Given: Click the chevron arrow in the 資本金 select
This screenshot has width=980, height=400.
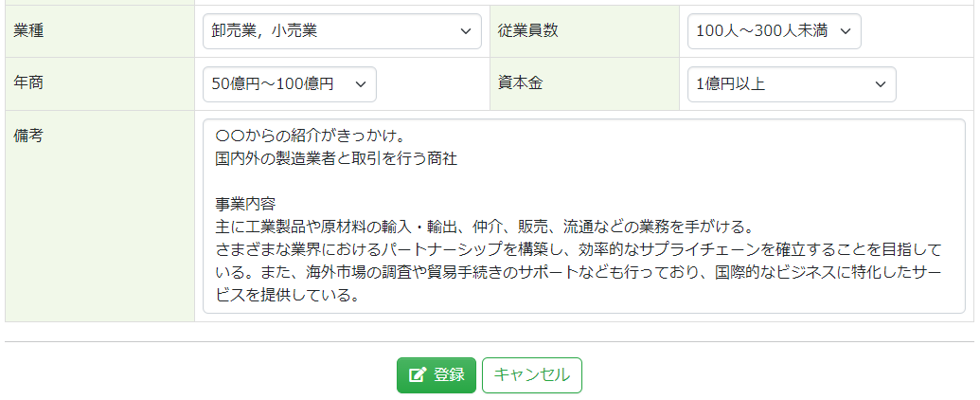Looking at the screenshot, I should [x=879, y=84].
